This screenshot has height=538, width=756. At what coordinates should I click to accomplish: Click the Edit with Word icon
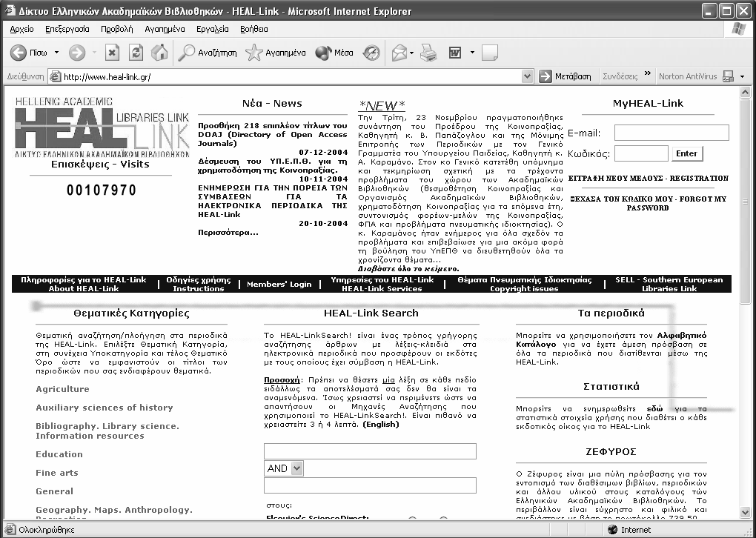point(454,53)
